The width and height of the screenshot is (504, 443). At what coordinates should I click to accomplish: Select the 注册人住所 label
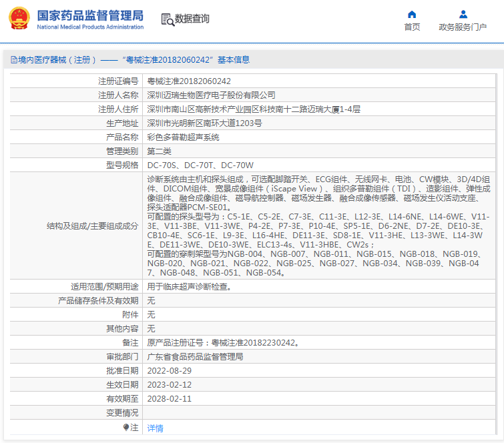tap(118, 109)
